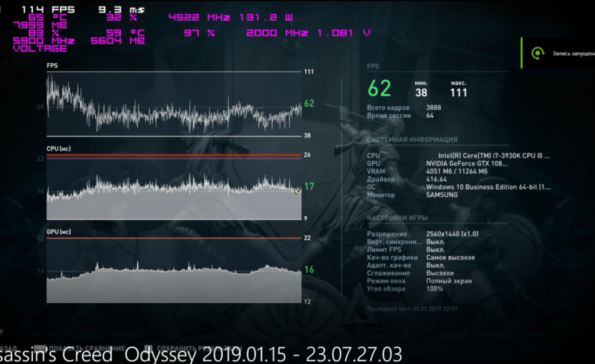
Task: Click the red threshold line in CPU graph
Action: (174, 155)
